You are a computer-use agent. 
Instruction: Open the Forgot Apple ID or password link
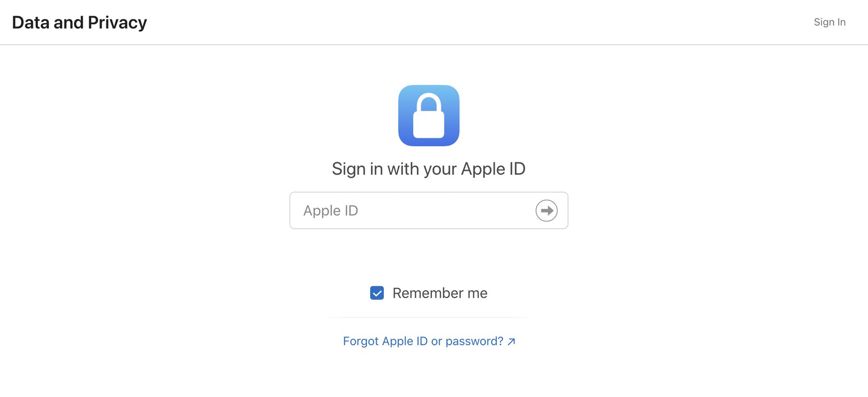[423, 341]
